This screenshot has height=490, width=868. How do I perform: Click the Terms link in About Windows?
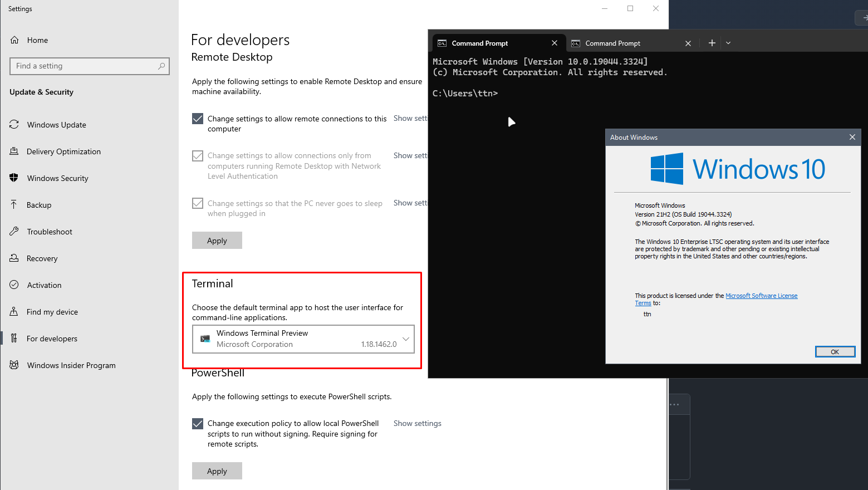point(643,303)
